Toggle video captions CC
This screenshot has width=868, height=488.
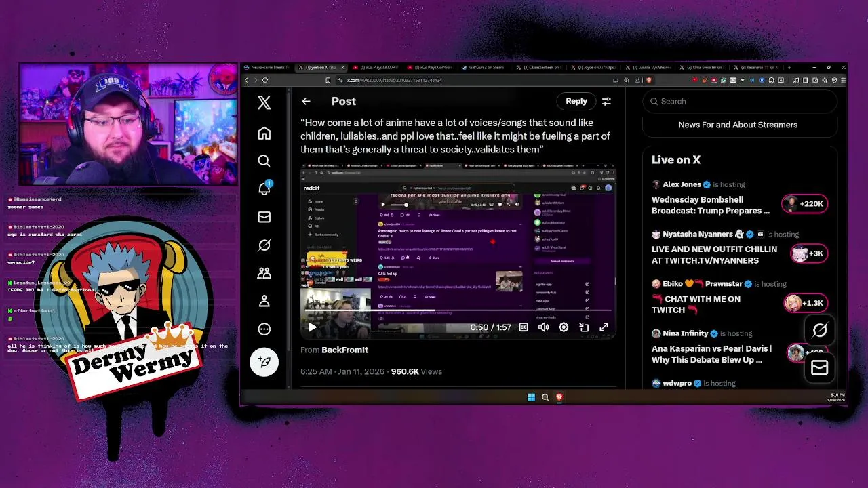click(x=524, y=327)
